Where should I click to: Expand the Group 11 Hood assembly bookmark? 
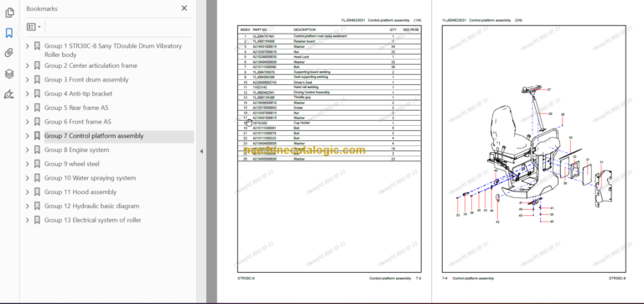28,191
